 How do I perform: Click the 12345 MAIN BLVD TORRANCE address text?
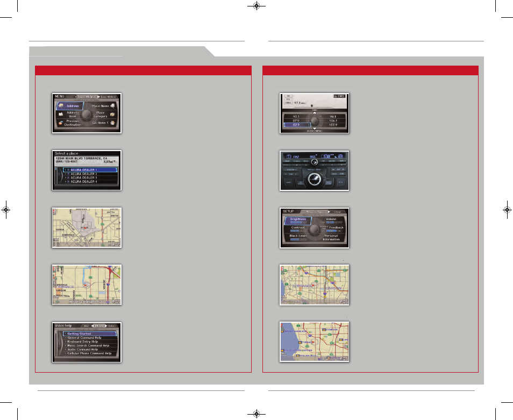[x=81, y=158]
